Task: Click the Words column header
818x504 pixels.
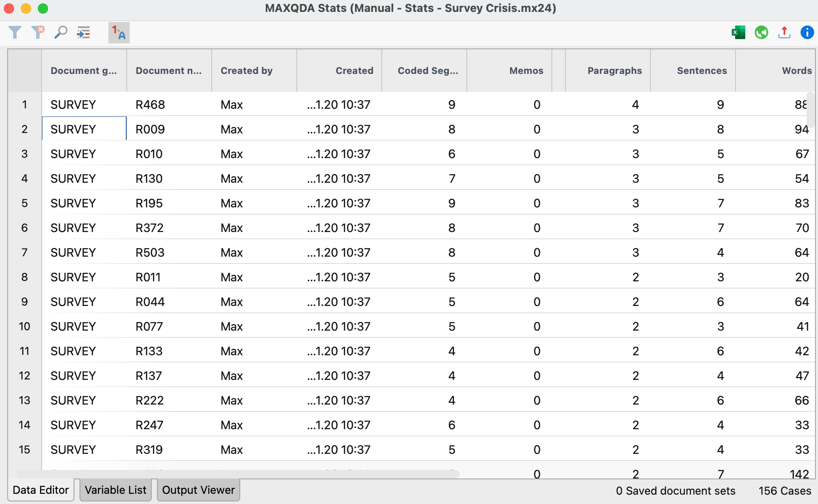Action: pos(796,71)
